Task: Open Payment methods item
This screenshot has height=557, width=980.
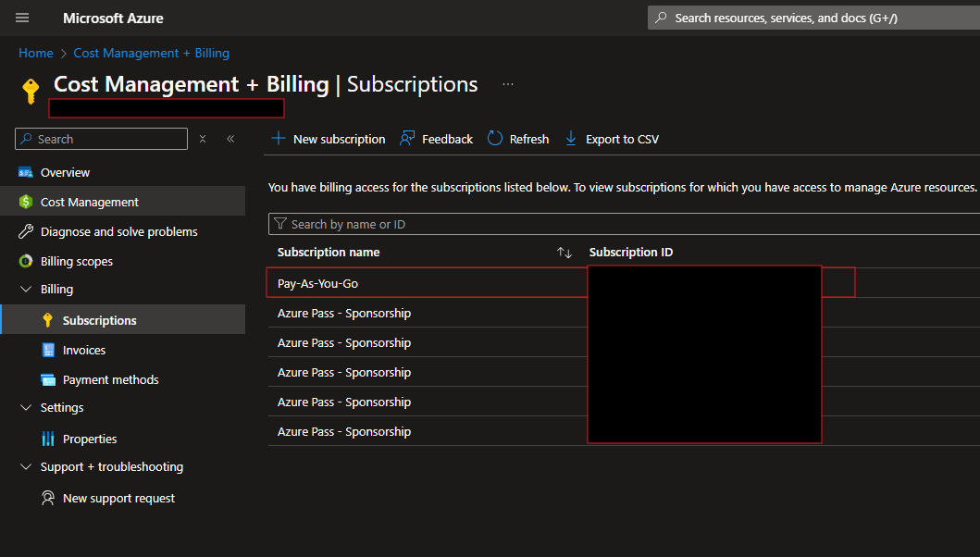Action: 111,379
